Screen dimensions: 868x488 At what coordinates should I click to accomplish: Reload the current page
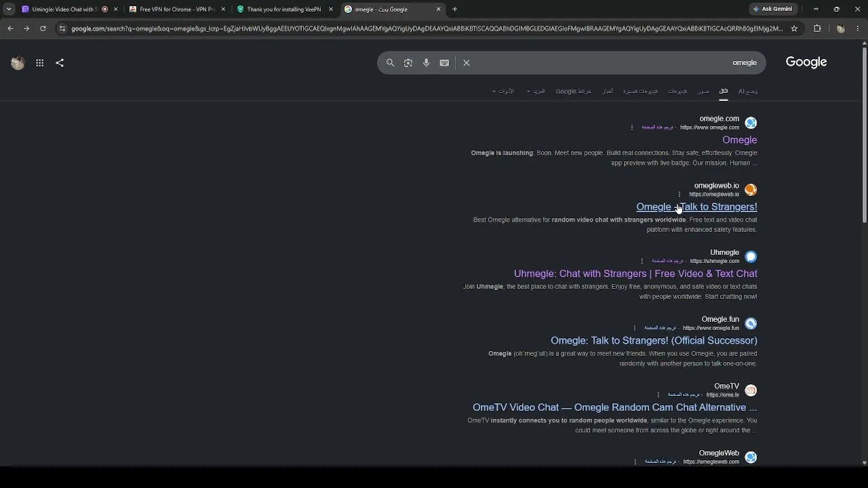tap(43, 28)
